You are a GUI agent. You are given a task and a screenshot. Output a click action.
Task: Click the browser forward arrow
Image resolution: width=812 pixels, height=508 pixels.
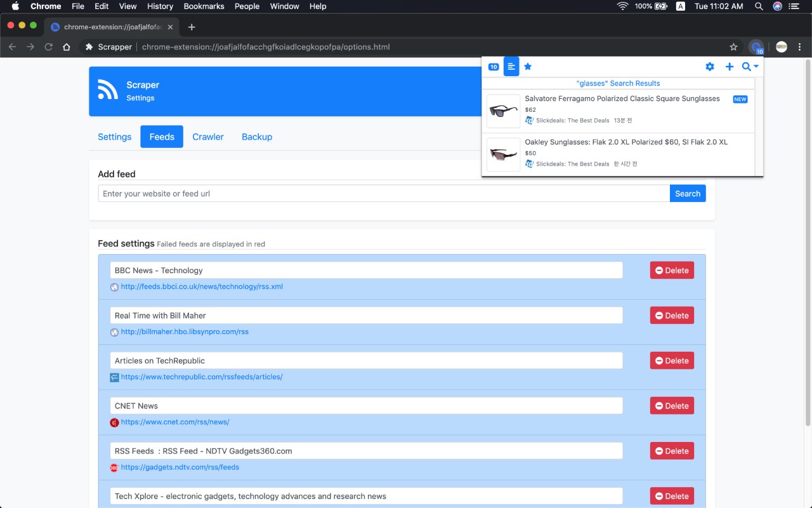click(30, 47)
